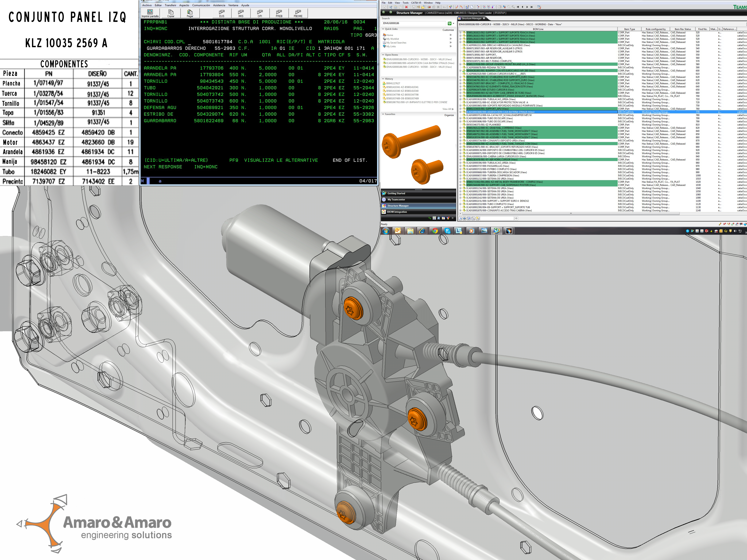747x560 pixels.
Task: Click the green back navigation arrow
Action: coord(384,12)
